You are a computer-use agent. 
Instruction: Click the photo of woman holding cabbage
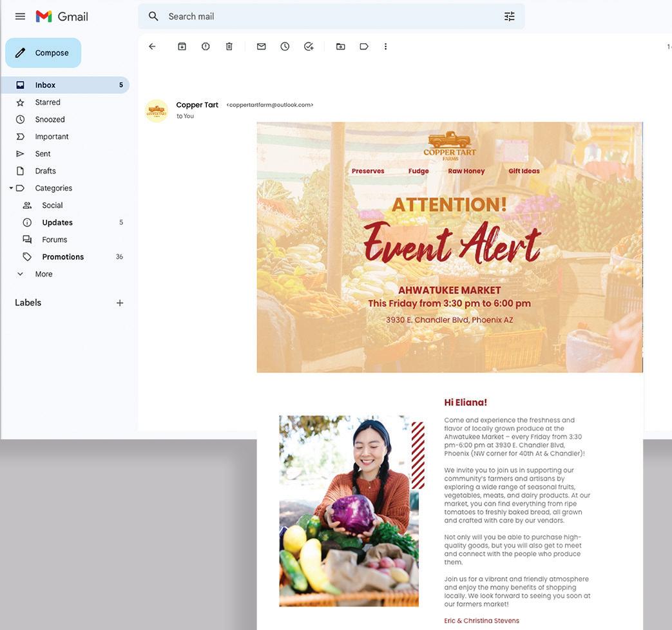pos(349,511)
